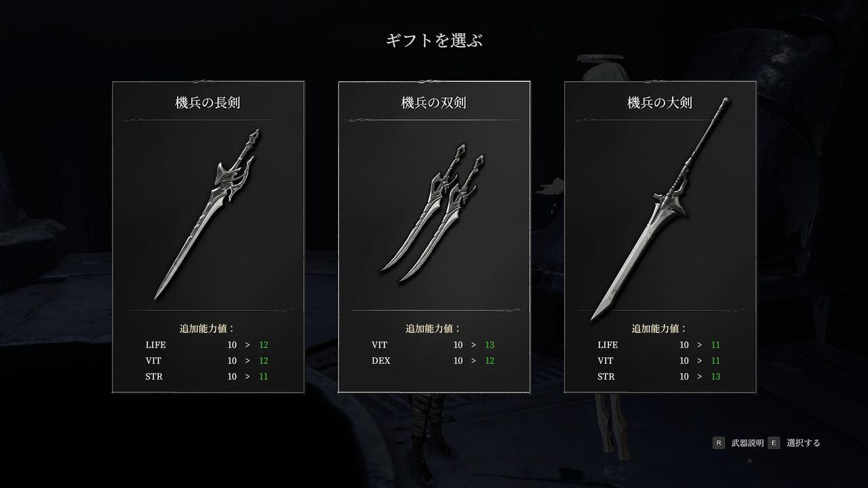Click the E key icon to select
Screen dimensions: 868x488
coord(774,443)
